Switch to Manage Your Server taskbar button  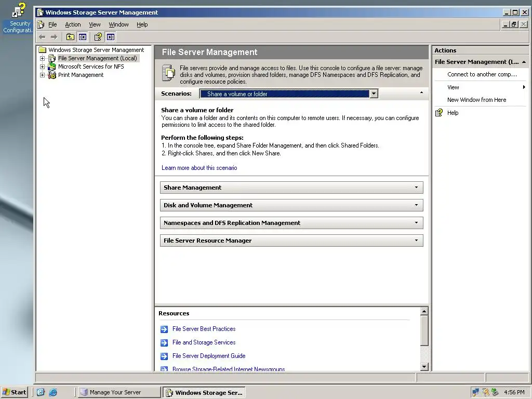point(119,392)
